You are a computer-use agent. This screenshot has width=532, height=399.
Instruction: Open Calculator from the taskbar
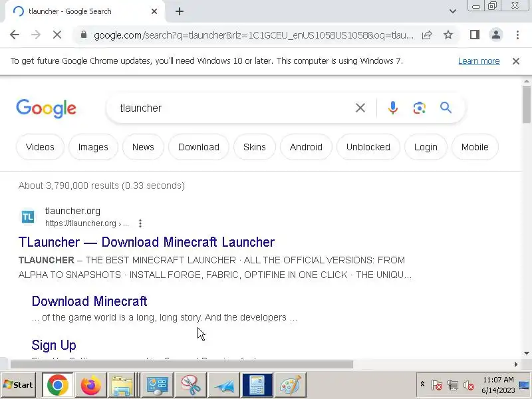(x=257, y=385)
